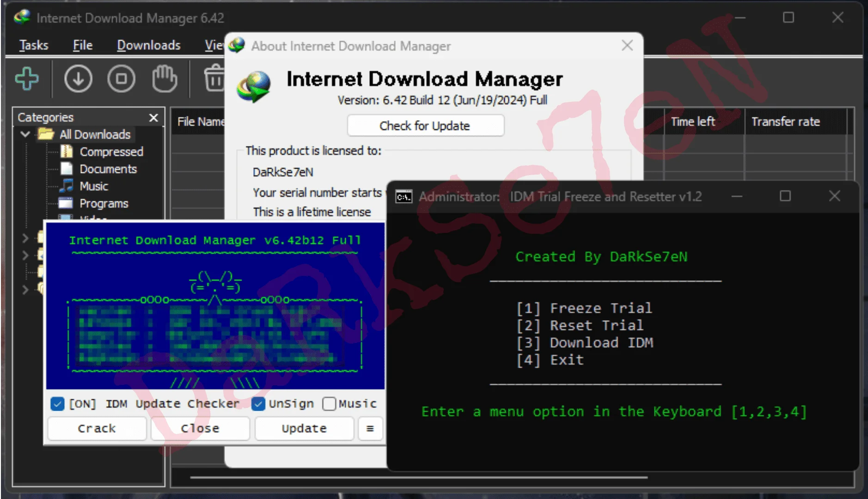The height and width of the screenshot is (499, 868).
Task: Close the main Internet Download Manager window
Action: (x=837, y=18)
